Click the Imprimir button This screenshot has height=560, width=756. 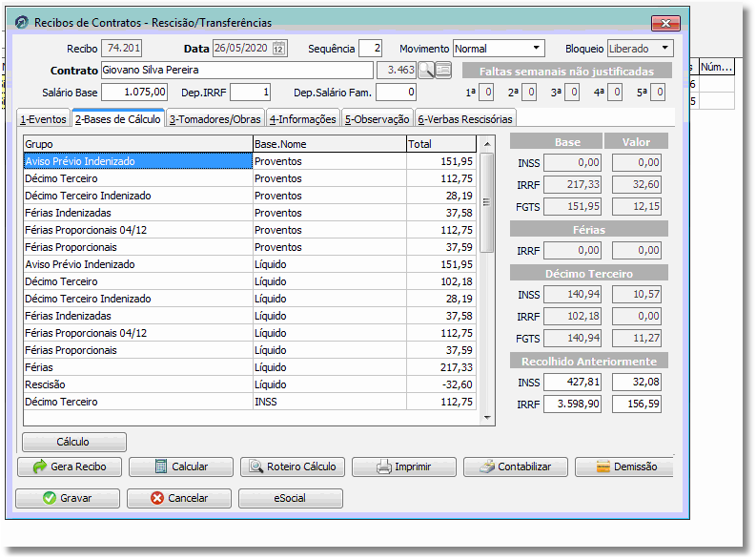click(403, 467)
